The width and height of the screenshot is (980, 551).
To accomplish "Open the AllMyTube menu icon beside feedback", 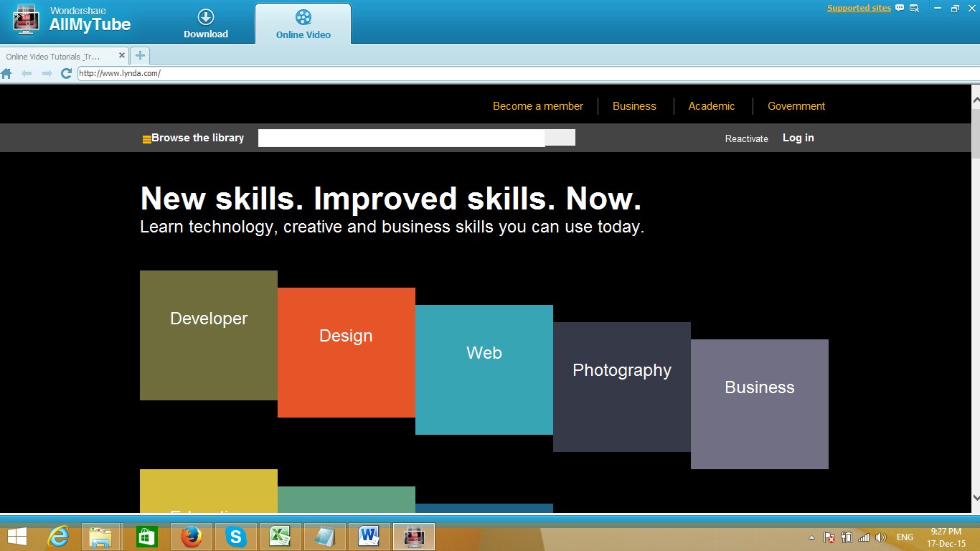I will click(x=914, y=9).
